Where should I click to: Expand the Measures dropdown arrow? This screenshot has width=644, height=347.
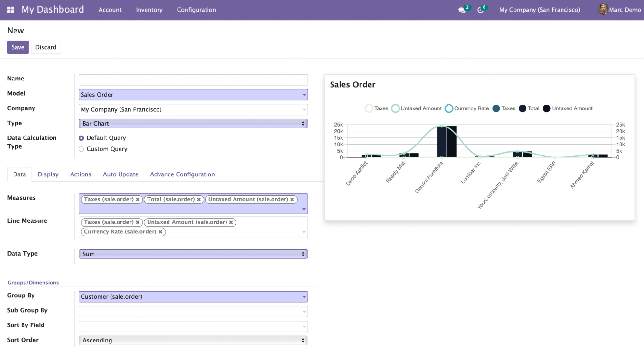304,209
